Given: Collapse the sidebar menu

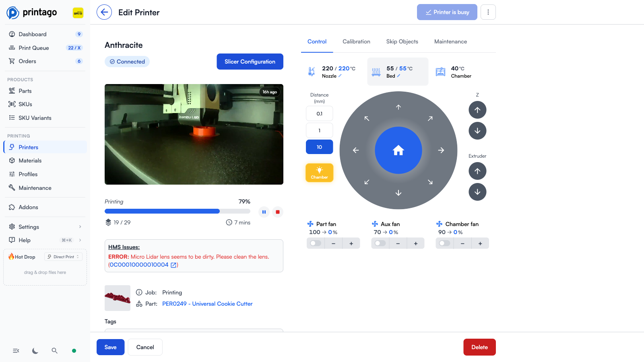Looking at the screenshot, I should pos(16,351).
